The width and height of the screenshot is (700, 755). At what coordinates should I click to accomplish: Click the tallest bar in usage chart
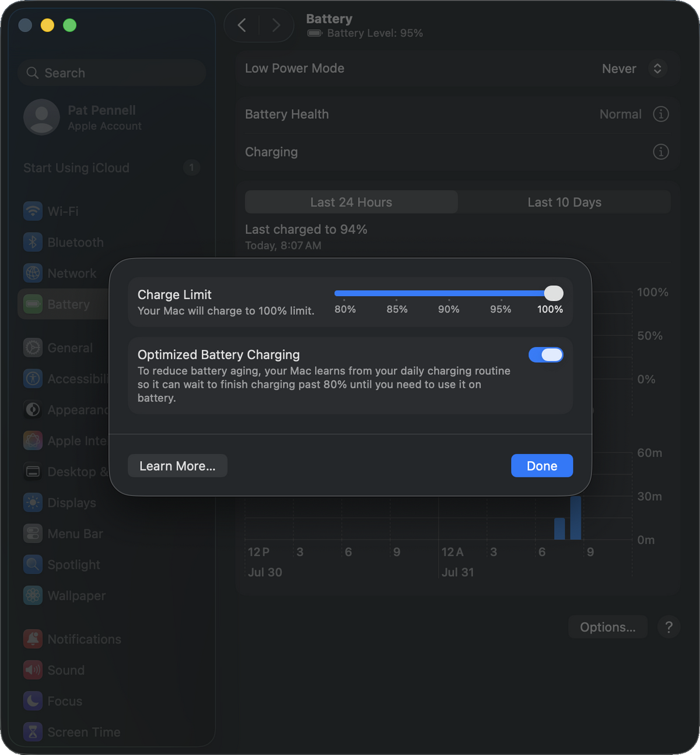(x=576, y=517)
